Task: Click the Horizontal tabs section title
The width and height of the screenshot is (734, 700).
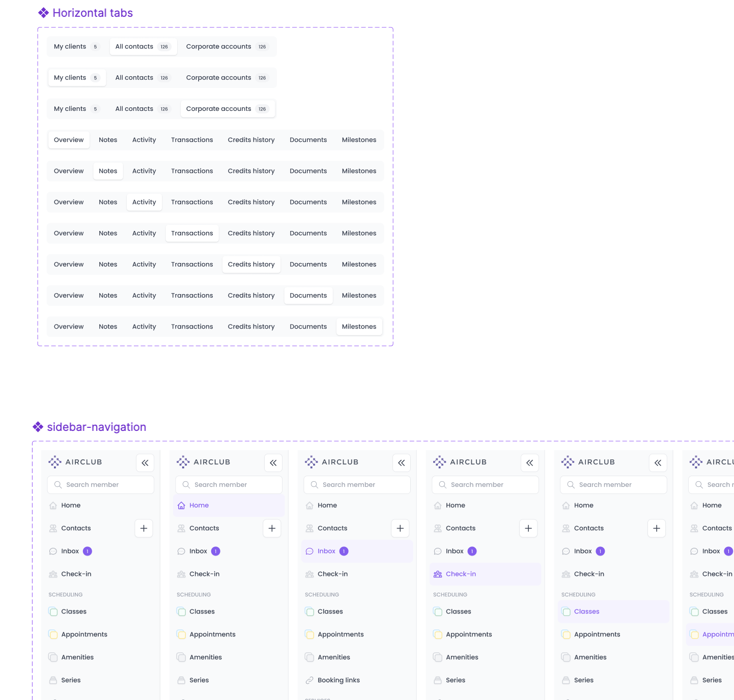Action: point(93,13)
